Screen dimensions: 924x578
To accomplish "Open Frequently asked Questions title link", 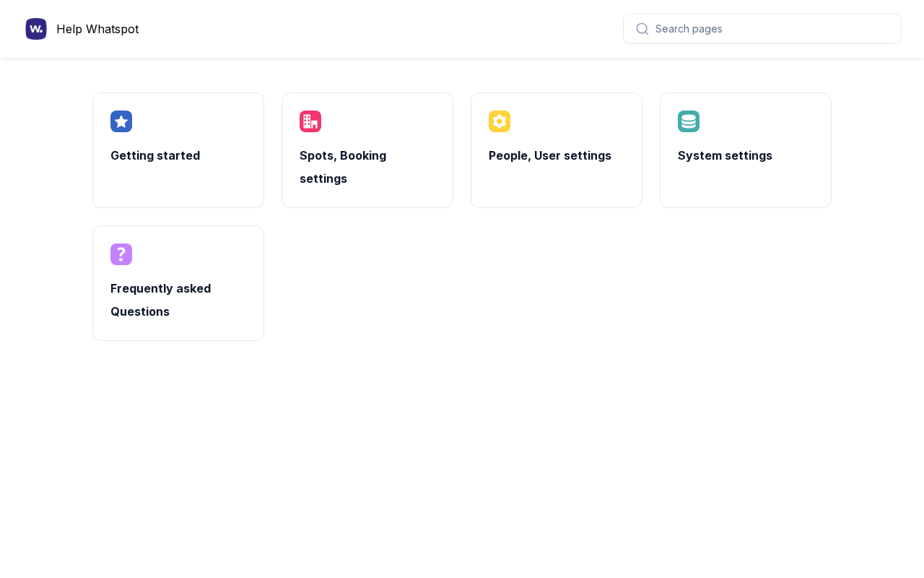I will tap(161, 300).
